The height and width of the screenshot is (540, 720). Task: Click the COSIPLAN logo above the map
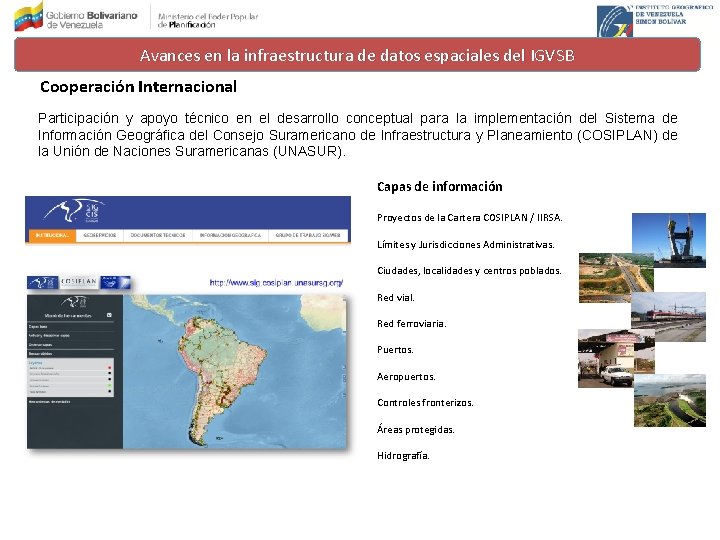[x=79, y=281]
